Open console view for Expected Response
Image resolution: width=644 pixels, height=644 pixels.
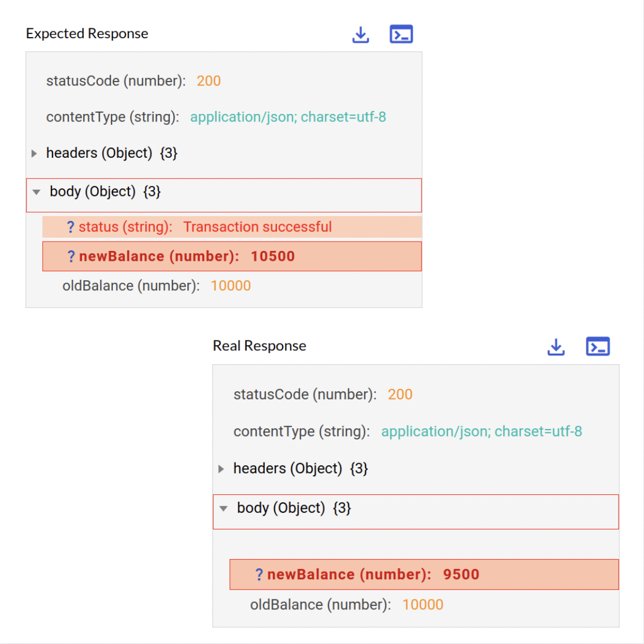click(x=401, y=34)
